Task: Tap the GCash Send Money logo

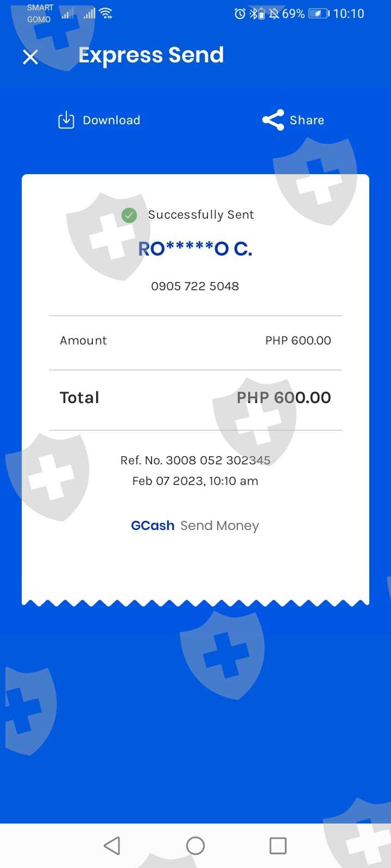Action: point(195,526)
